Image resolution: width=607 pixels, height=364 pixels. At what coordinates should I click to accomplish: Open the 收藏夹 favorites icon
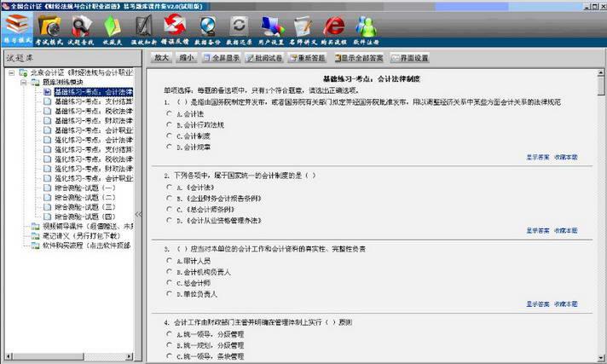[x=113, y=30]
